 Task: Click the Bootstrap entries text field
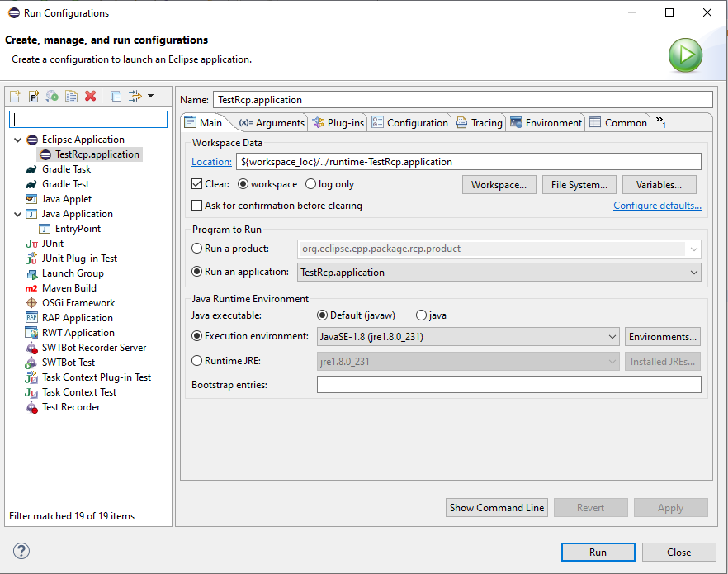[x=508, y=385]
